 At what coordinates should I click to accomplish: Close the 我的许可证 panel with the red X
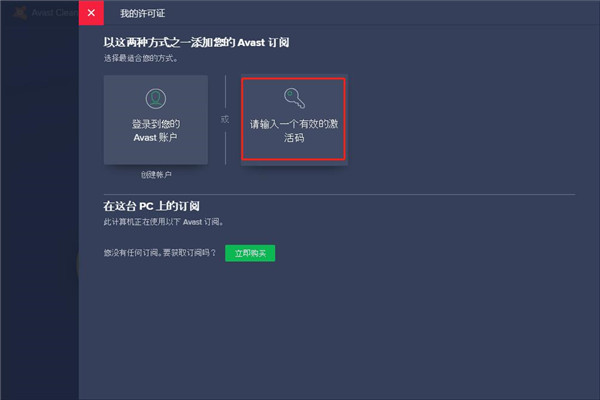tap(91, 13)
